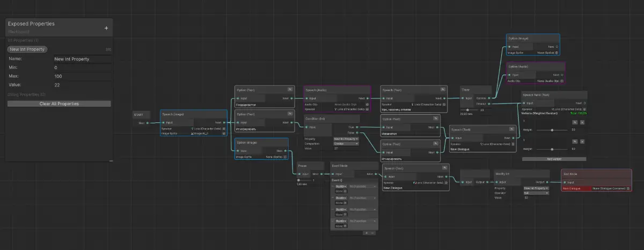
Task: Click the Timeout output port of Timer node
Action: point(489,104)
